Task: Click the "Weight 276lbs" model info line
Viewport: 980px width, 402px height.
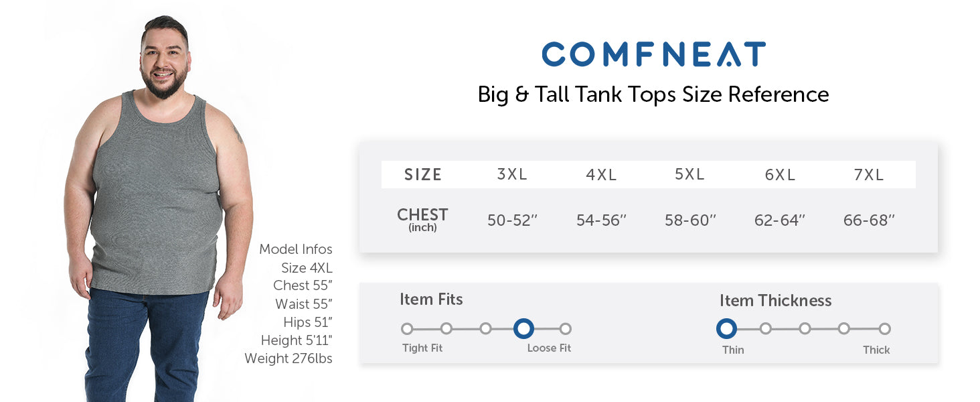Action: [289, 358]
